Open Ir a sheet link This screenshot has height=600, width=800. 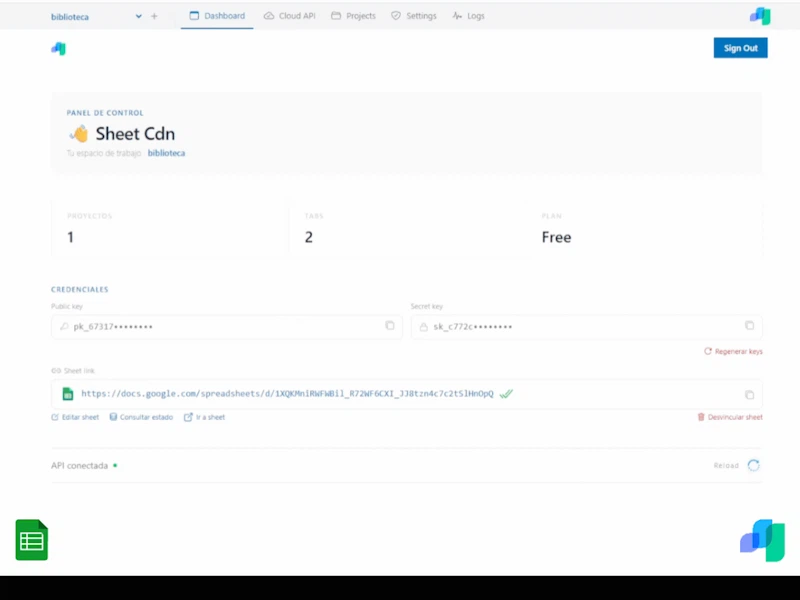[204, 417]
